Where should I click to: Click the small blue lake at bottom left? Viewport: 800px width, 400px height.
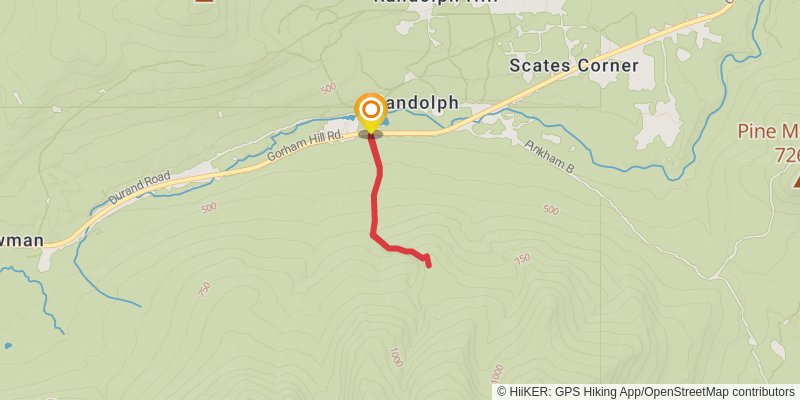tap(8, 346)
